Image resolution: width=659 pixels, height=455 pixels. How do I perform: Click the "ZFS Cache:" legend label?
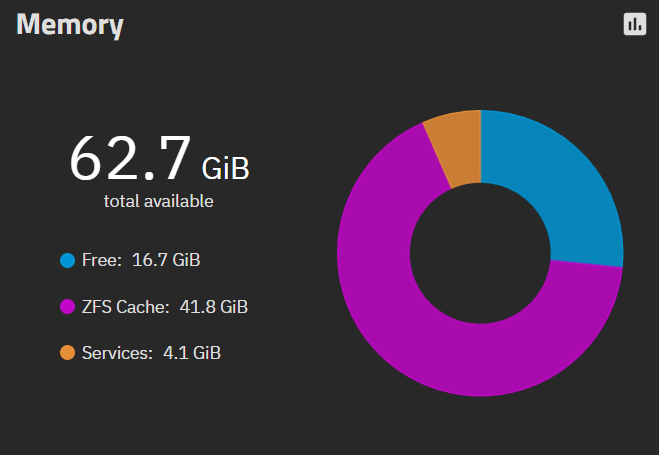coord(125,307)
